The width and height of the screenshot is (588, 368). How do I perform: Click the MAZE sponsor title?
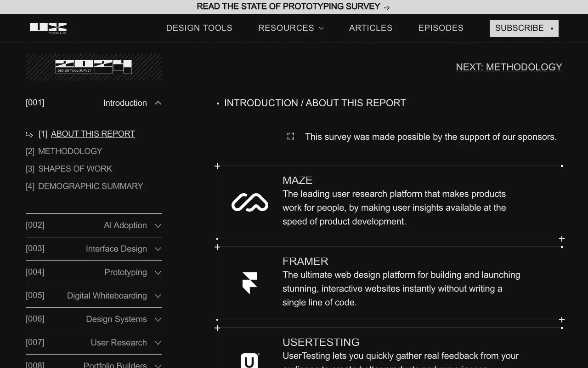[298, 180]
